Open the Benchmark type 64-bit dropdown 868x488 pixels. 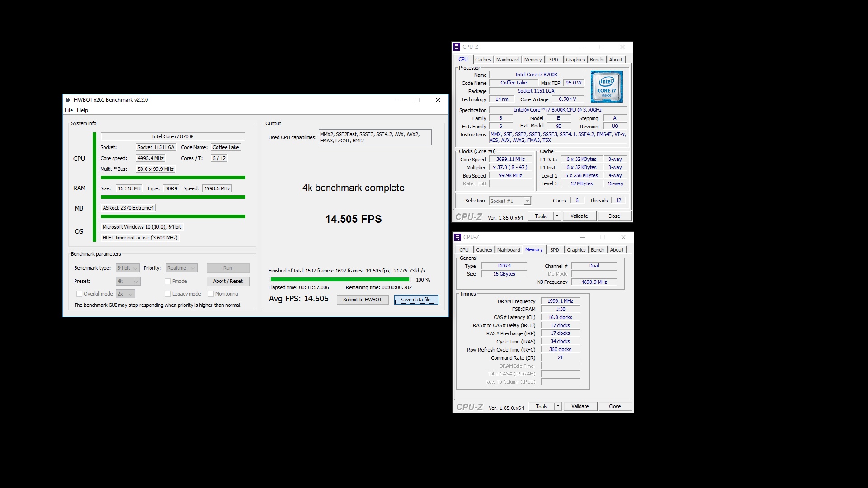(127, 268)
